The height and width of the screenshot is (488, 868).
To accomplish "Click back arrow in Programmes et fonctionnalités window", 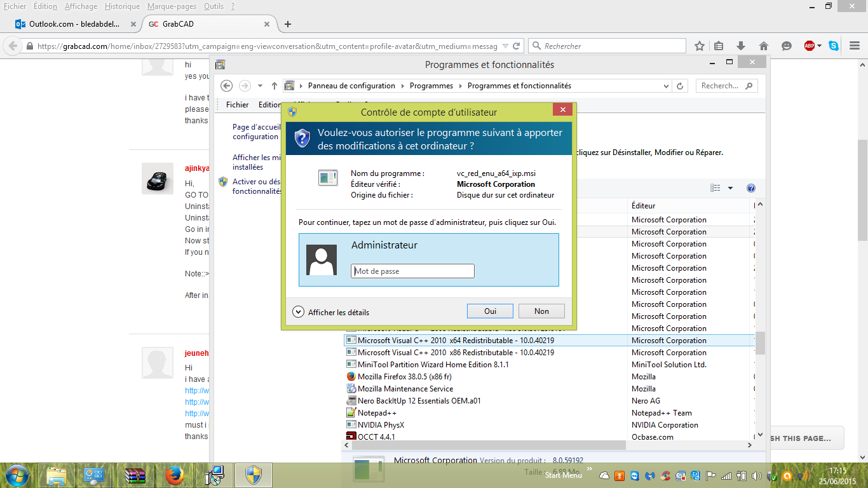I will click(x=227, y=86).
